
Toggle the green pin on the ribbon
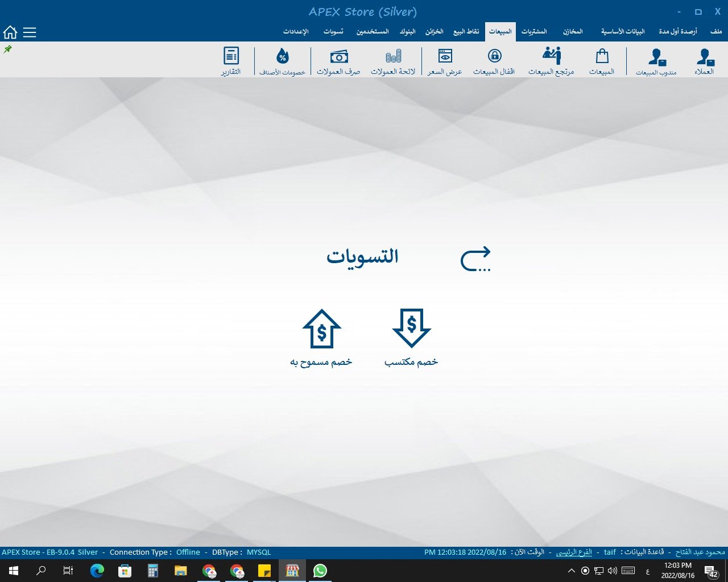click(8, 49)
